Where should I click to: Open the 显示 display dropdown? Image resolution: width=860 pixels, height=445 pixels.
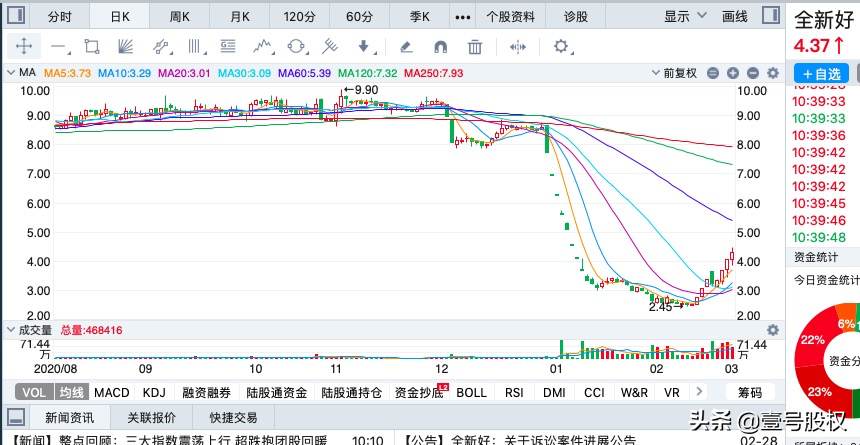pos(684,16)
